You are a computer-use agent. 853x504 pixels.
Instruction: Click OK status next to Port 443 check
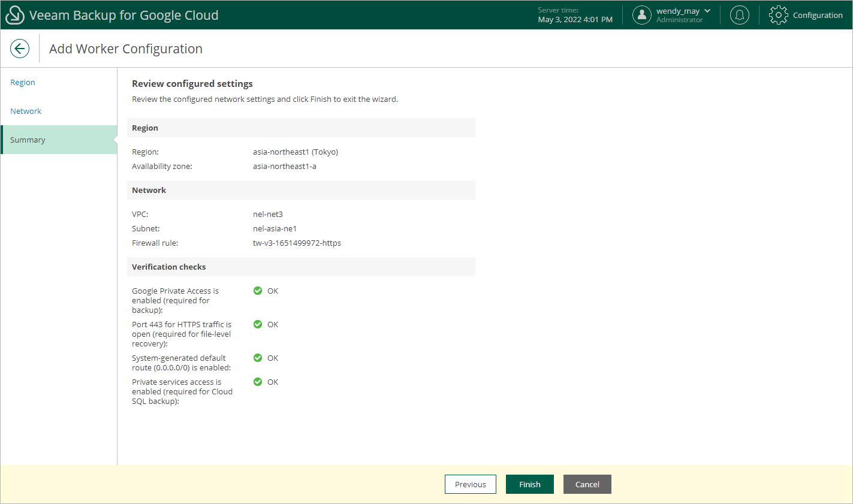point(273,324)
